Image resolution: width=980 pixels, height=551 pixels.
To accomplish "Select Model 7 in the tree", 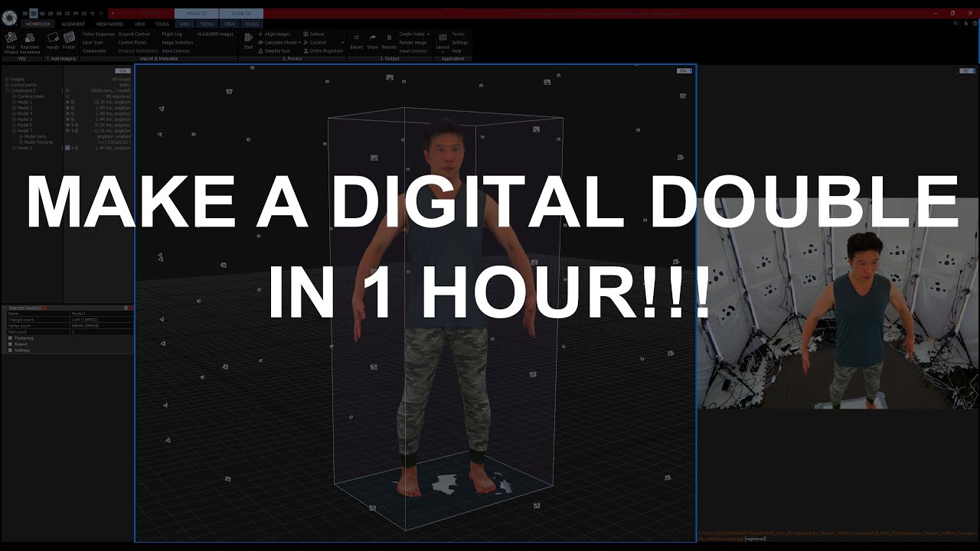I will click(24, 131).
